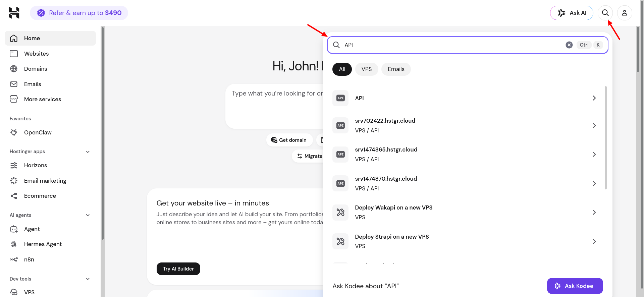Viewport: 644px width, 297px height.
Task: Click the Horizons icon
Action: [14, 165]
